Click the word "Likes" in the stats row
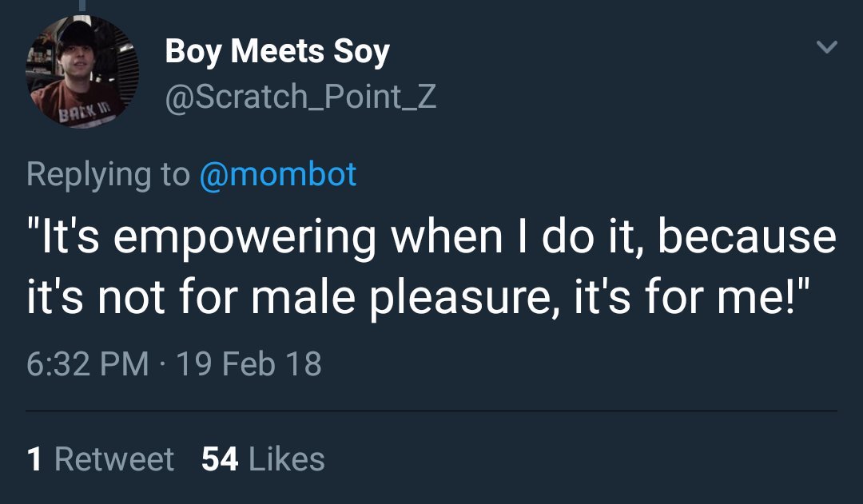Screen dimensions: 863x504 coord(287,459)
